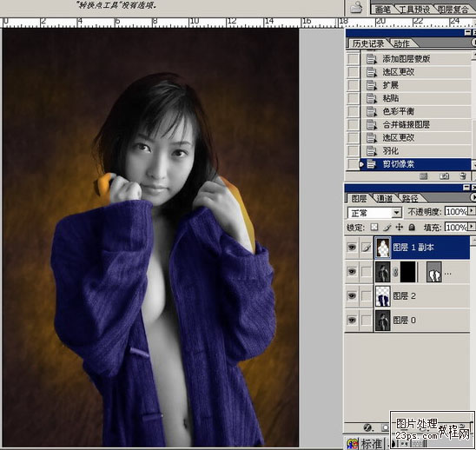Select history state 羽化

416,151
